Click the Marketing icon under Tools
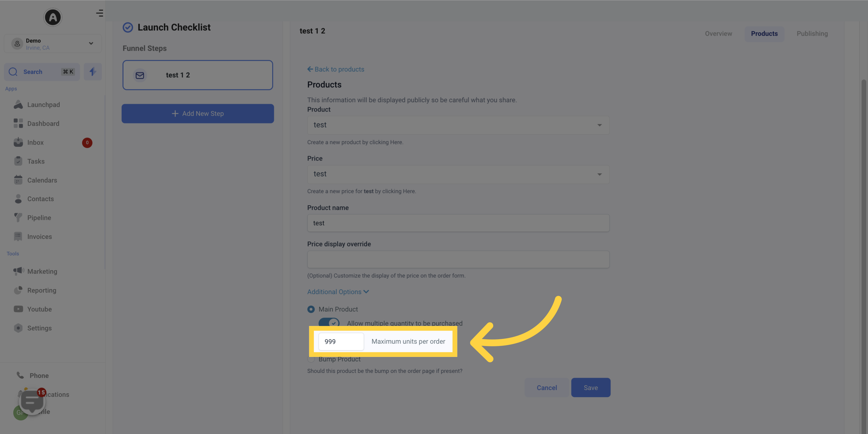This screenshot has width=868, height=434. [17, 272]
